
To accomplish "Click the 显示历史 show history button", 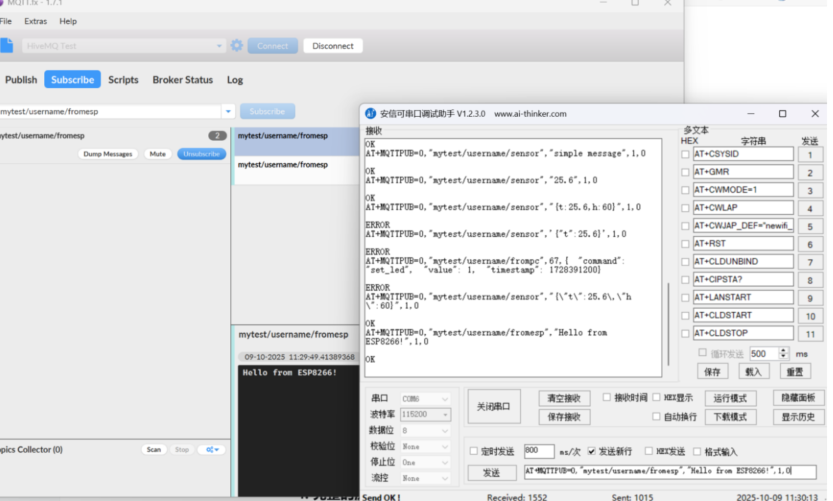I will [798, 417].
